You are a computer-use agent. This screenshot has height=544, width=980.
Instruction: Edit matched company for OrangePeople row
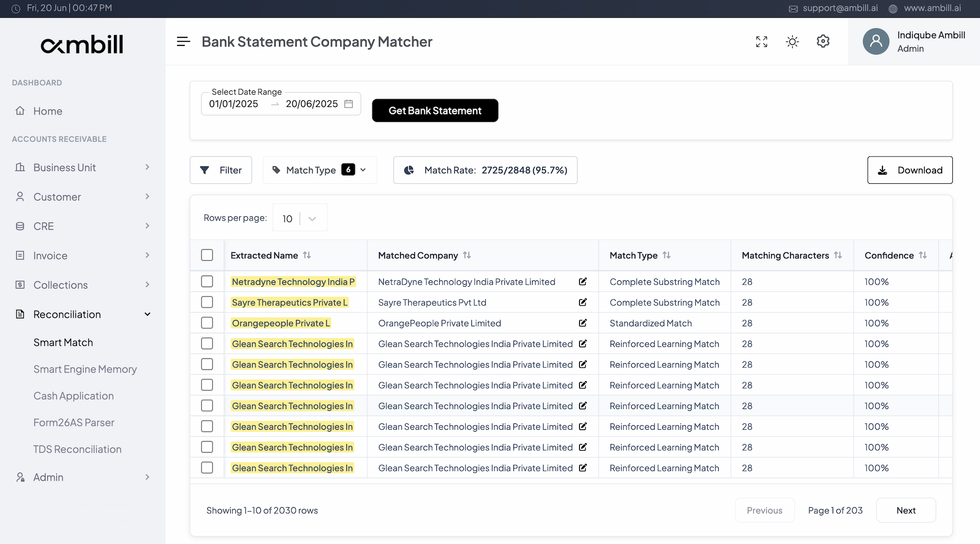[583, 323]
